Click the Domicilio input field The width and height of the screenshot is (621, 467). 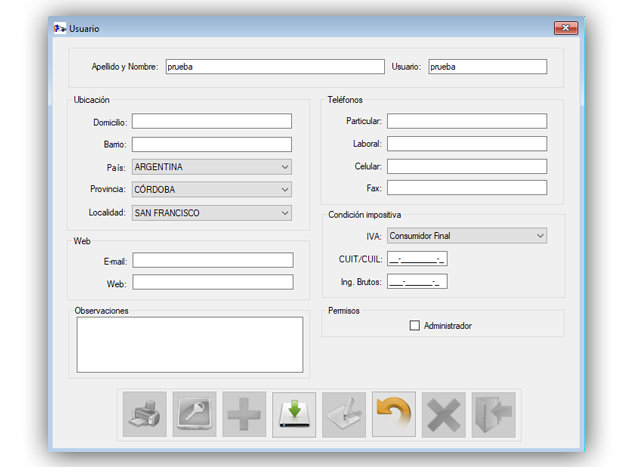[212, 121]
